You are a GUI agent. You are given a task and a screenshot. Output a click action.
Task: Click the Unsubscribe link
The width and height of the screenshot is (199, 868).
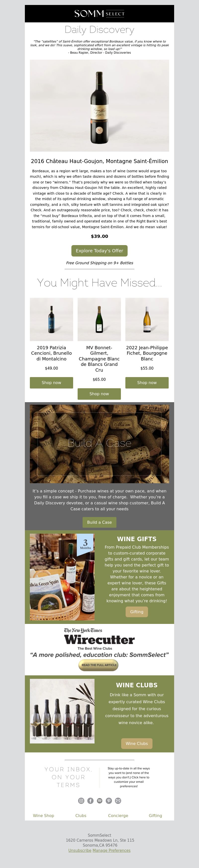[80, 850]
